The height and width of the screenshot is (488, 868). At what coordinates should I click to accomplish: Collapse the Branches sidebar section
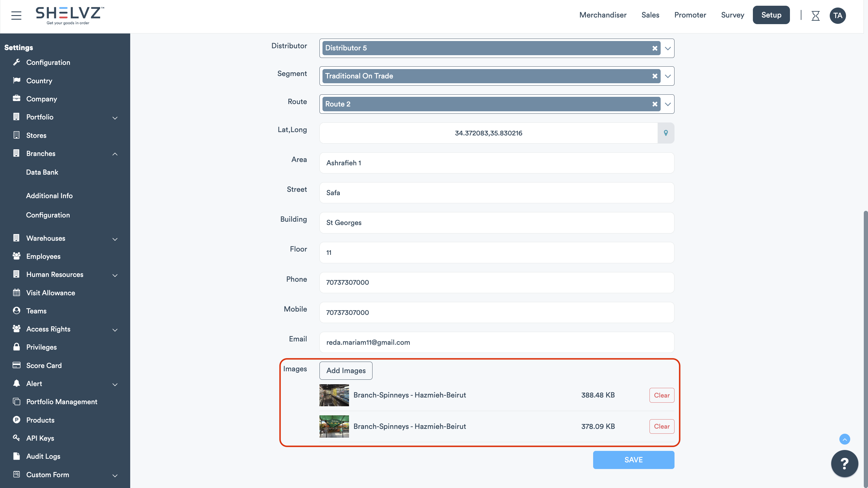coord(115,154)
